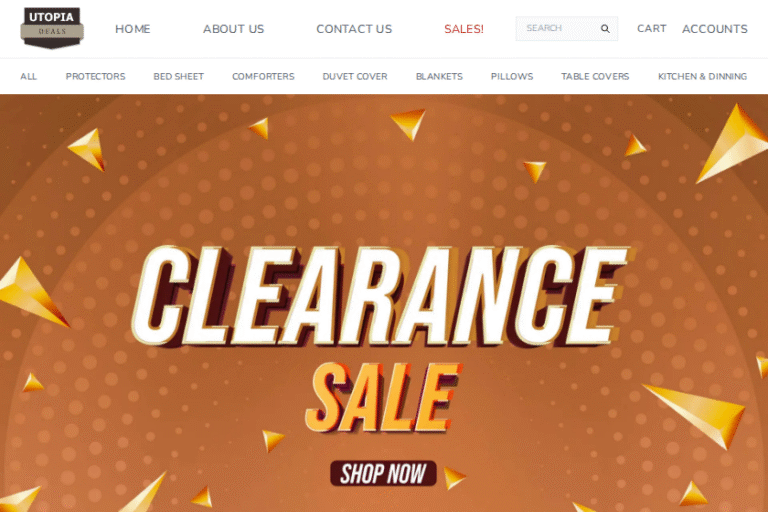Open the Accounts page
The height and width of the screenshot is (512, 768).
point(715,29)
